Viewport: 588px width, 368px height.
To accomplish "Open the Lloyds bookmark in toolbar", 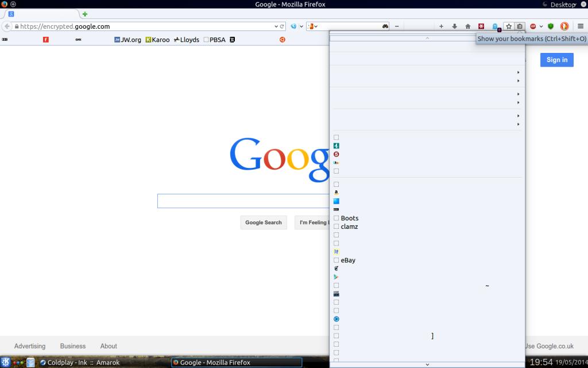I will [x=186, y=40].
